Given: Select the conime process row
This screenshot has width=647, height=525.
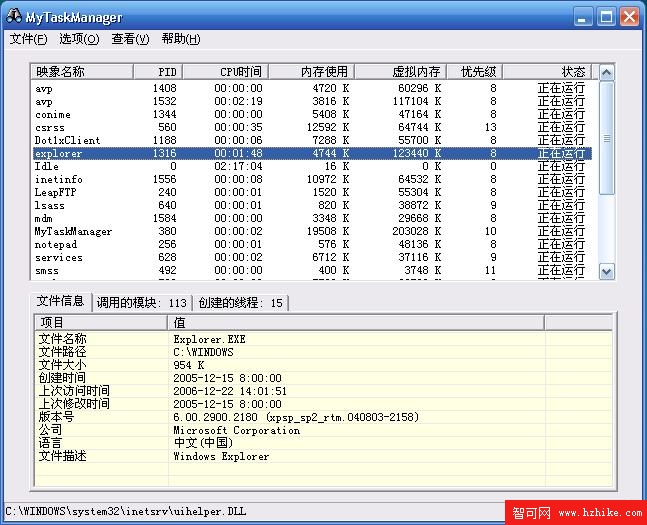Looking at the screenshot, I should coord(312,114).
